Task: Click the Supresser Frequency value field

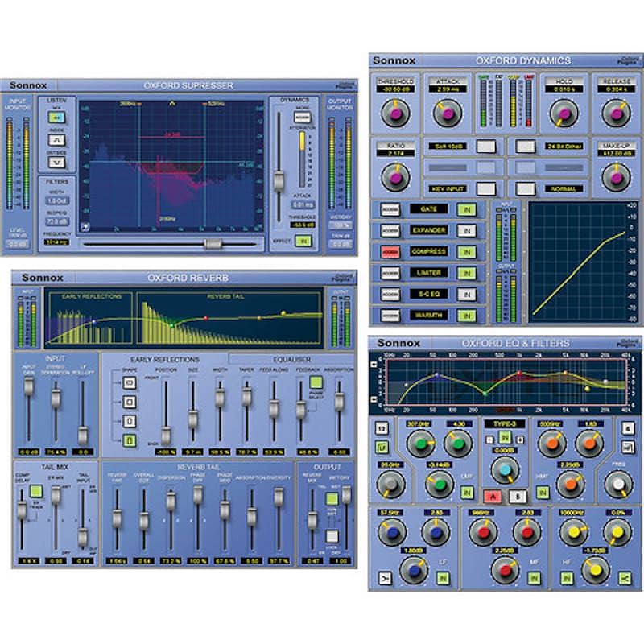Action: (x=57, y=242)
